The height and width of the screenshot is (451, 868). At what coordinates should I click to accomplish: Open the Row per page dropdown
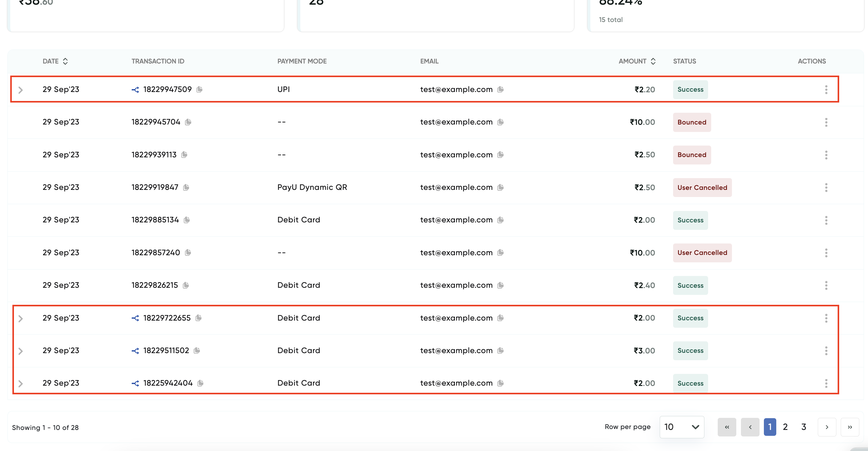coord(681,427)
